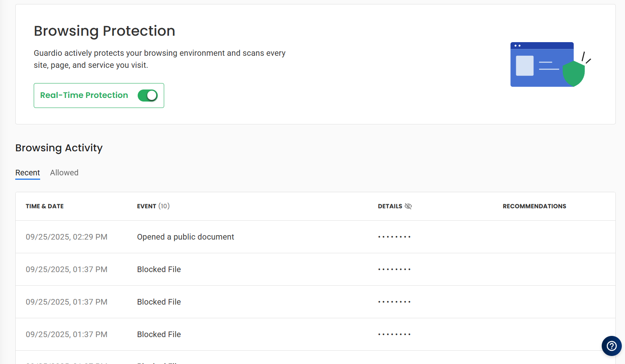Open the help question mark icon

pos(611,346)
